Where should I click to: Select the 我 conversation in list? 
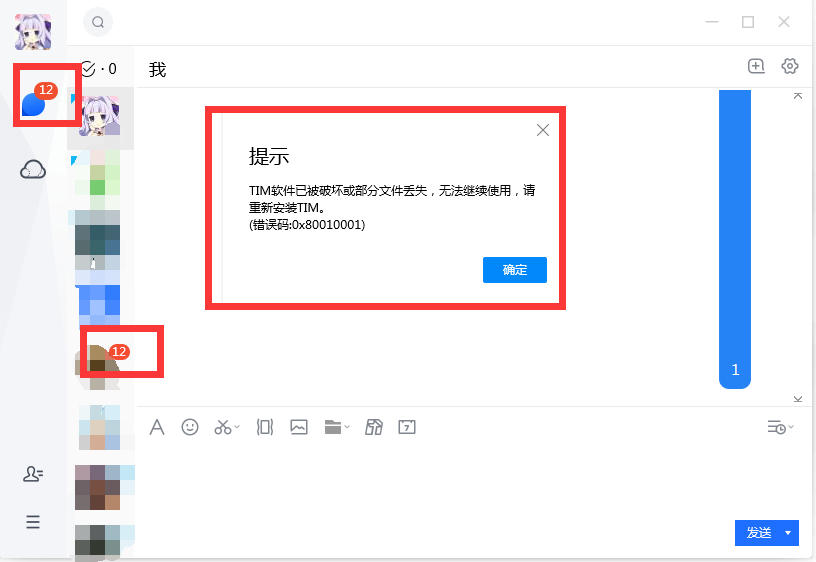click(x=100, y=117)
